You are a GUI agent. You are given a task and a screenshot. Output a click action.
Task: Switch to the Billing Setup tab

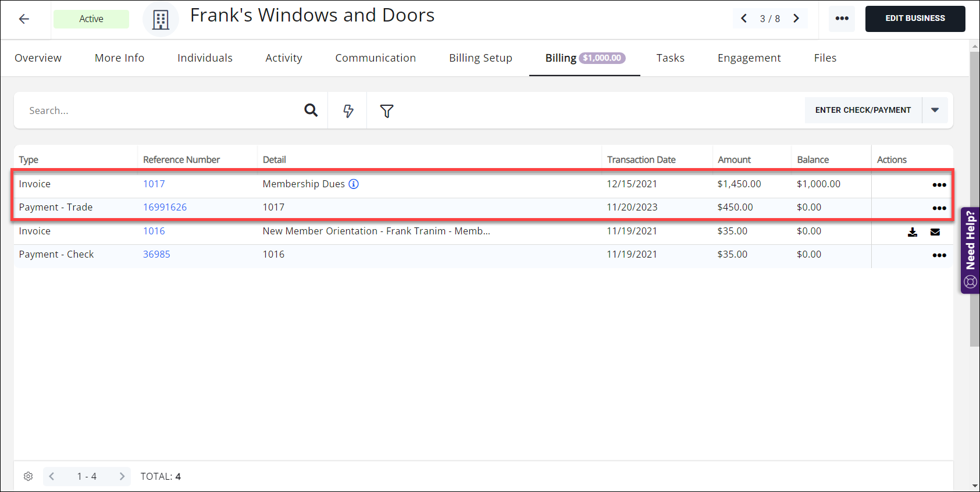point(480,58)
